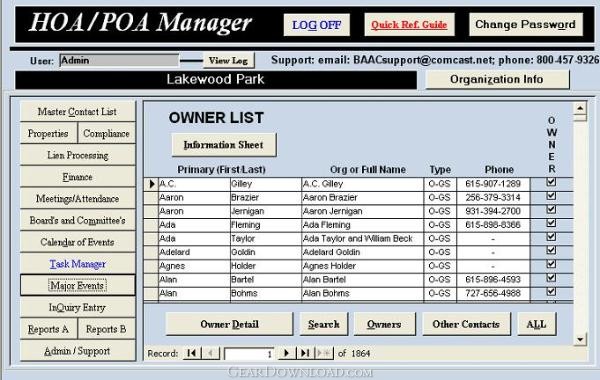This screenshot has width=600, height=380.
Task: Open the Task Manager
Action: [x=78, y=264]
